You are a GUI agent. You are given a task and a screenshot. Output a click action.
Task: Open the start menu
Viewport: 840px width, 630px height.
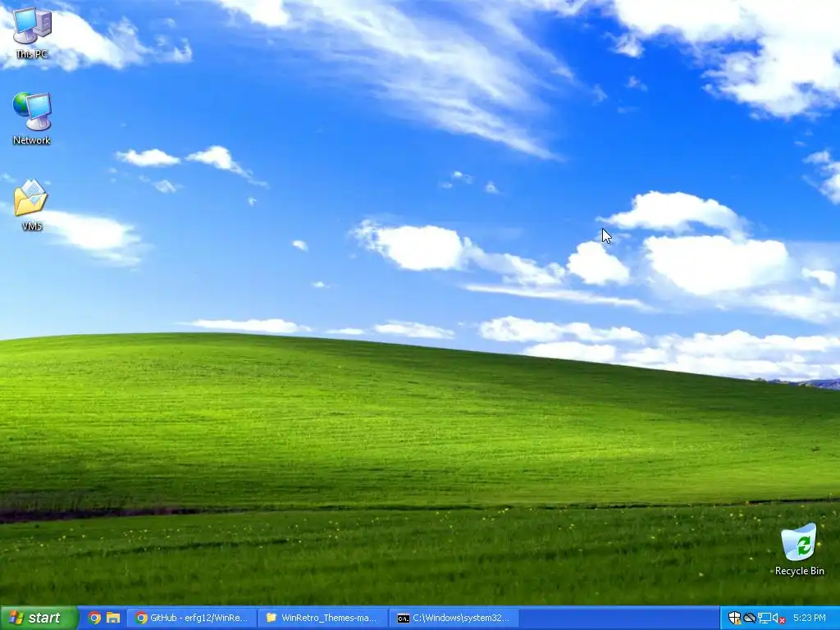[x=39, y=619]
